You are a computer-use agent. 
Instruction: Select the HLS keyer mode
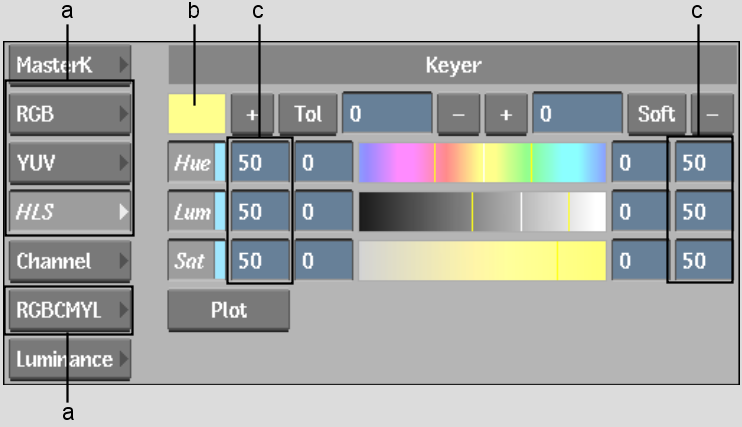[70, 212]
